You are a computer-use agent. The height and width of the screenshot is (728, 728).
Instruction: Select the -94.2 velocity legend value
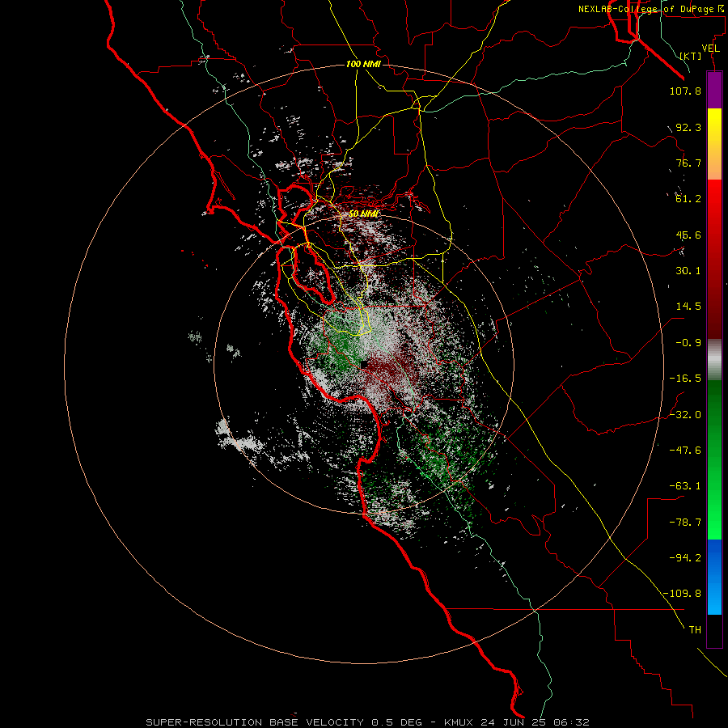click(685, 557)
